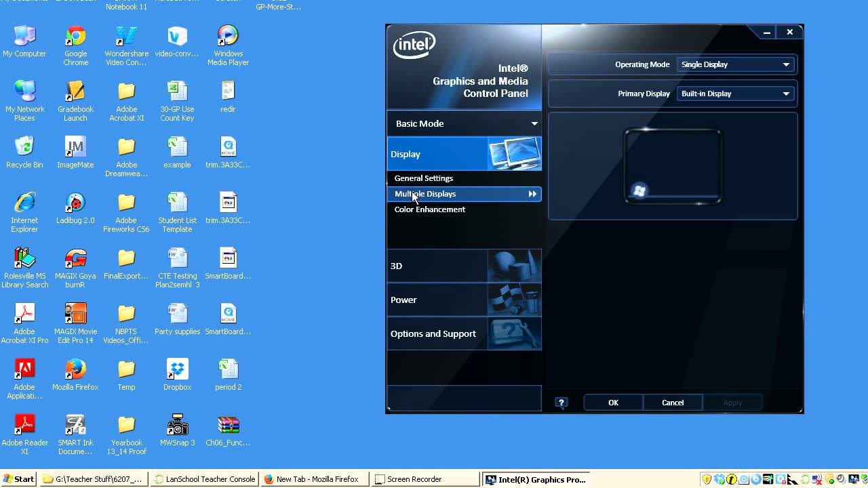Select General Settings under Display
The image size is (868, 488).
(x=424, y=178)
